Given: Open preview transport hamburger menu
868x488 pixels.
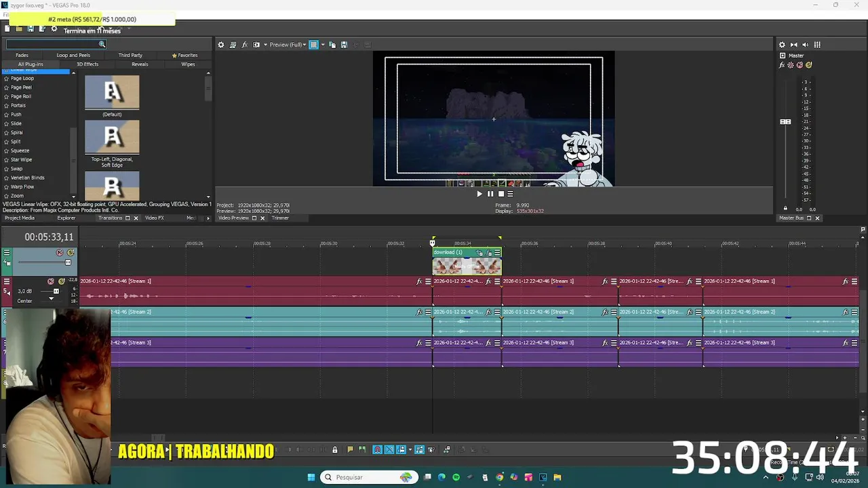Looking at the screenshot, I should pos(511,194).
